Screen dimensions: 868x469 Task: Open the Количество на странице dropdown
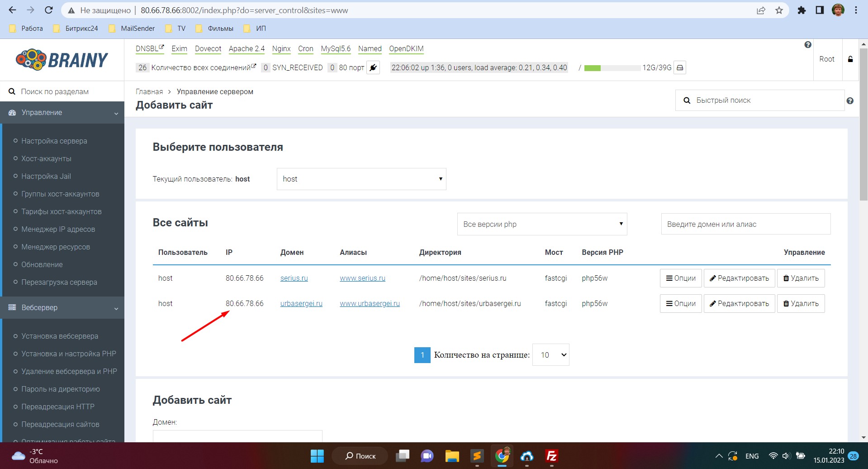point(550,354)
